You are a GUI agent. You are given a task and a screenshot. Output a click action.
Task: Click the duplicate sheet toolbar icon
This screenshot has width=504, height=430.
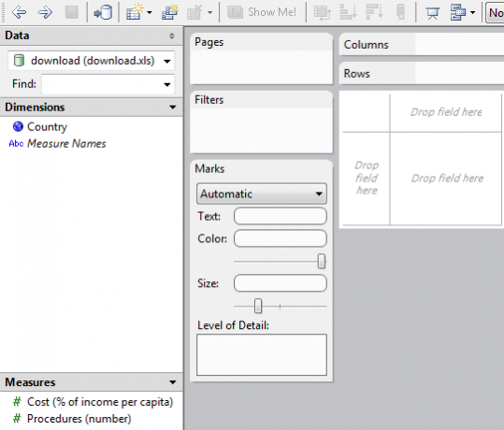pos(170,12)
